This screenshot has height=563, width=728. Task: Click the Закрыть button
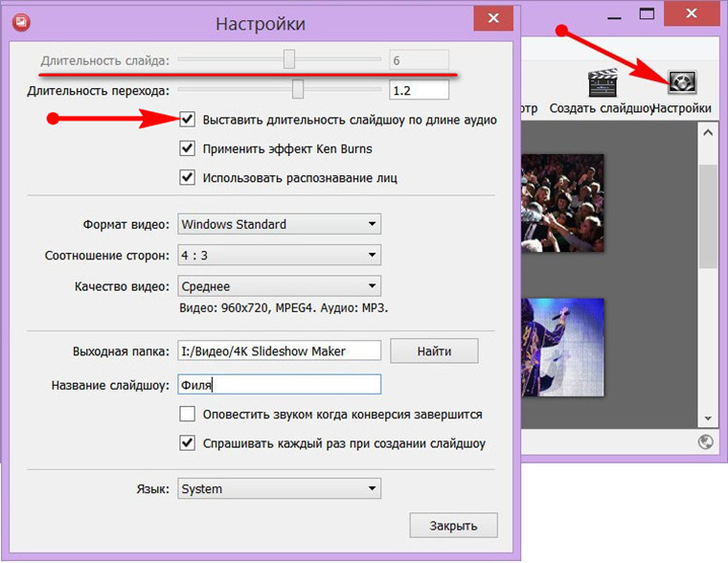point(453,526)
